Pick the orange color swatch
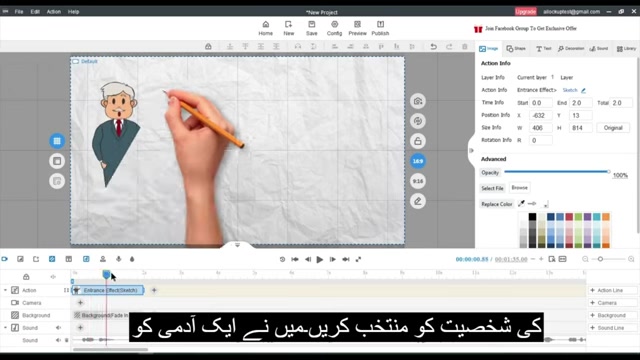640x360 pixels. [x=606, y=217]
